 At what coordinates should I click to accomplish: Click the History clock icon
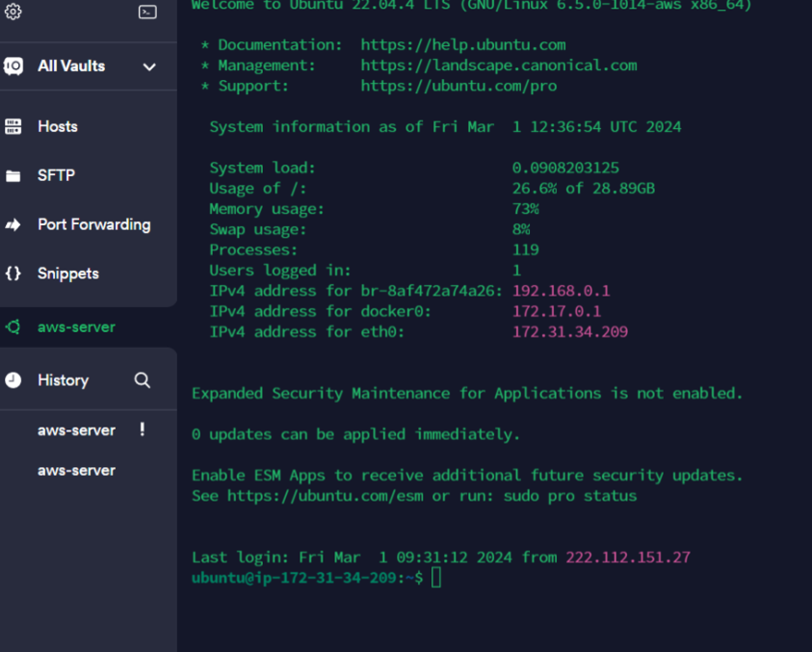(13, 380)
